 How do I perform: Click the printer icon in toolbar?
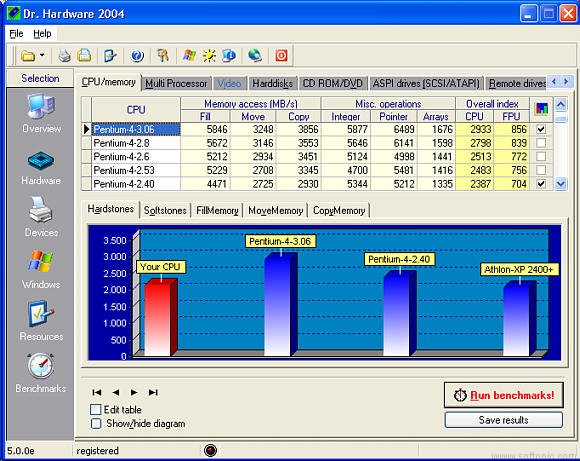click(x=64, y=56)
